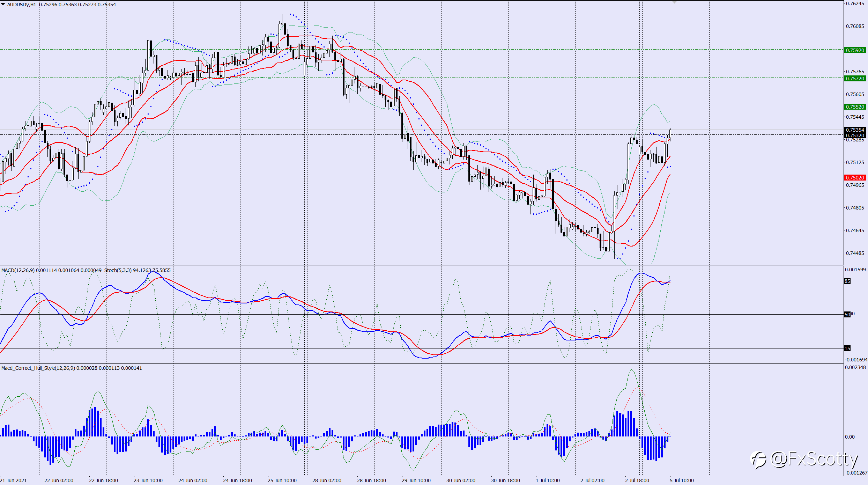
Task: Click the 28 Jun 18:00 time label
Action: (371, 480)
